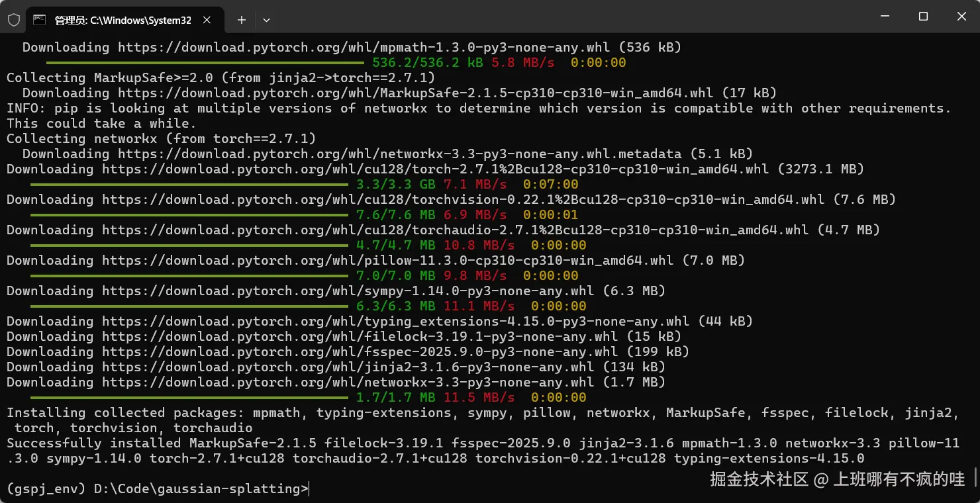Maximize the terminal window

[x=923, y=17]
